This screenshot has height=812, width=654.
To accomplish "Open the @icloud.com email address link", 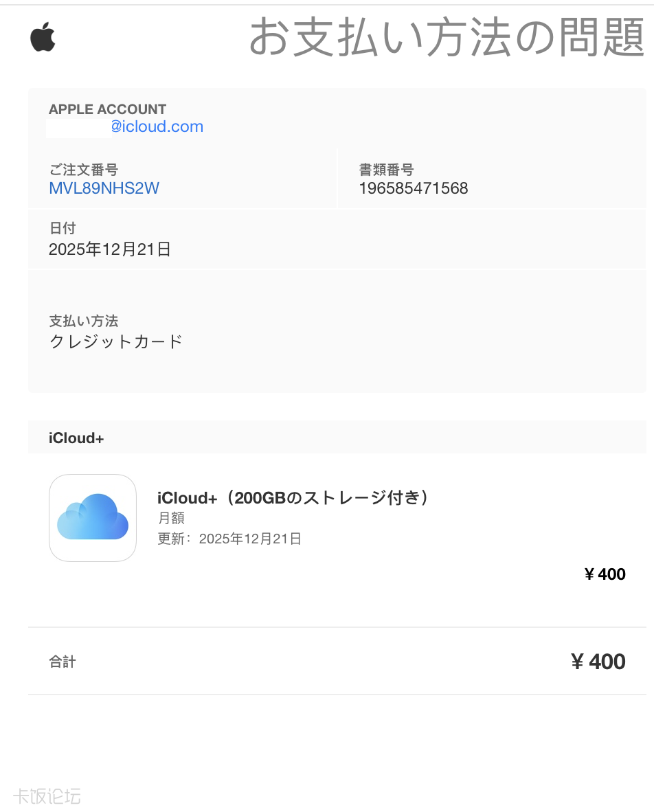I will [x=157, y=127].
